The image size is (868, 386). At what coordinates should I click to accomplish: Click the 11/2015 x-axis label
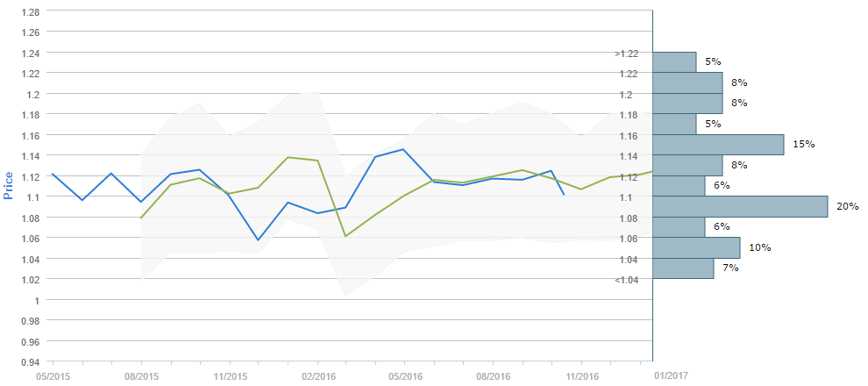coord(230,375)
